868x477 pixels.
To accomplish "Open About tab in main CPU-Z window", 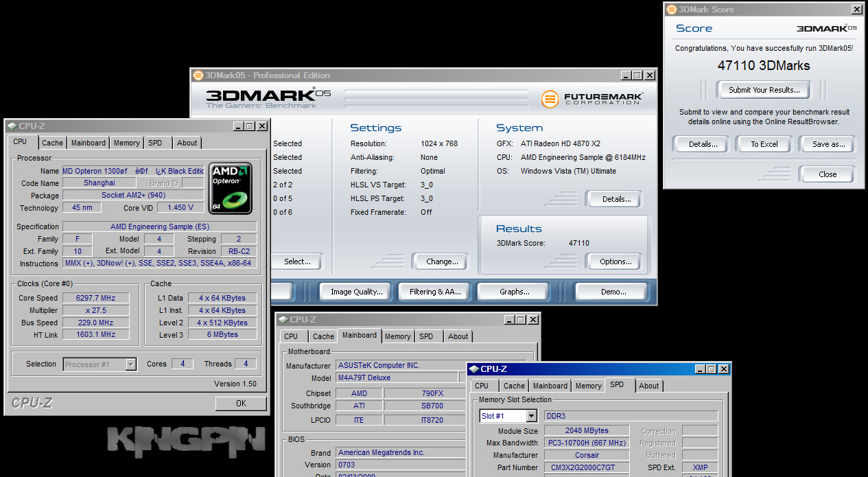I will pos(187,143).
